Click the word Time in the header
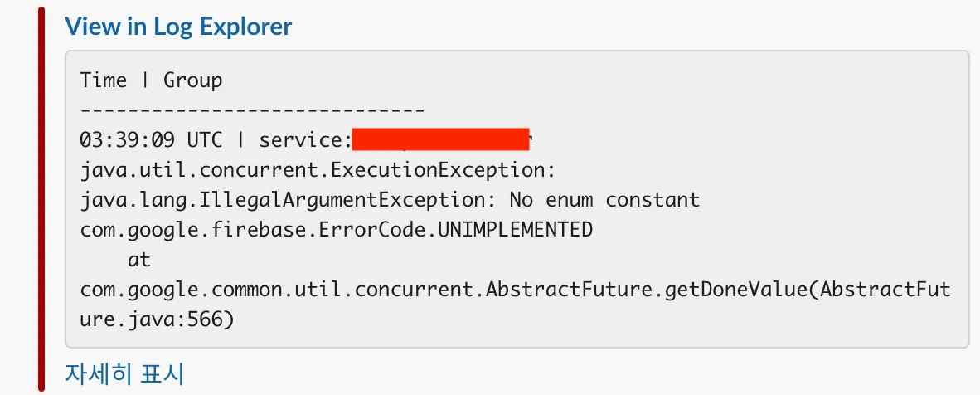Screen dimensions: 980x395 pyautogui.click(x=104, y=80)
